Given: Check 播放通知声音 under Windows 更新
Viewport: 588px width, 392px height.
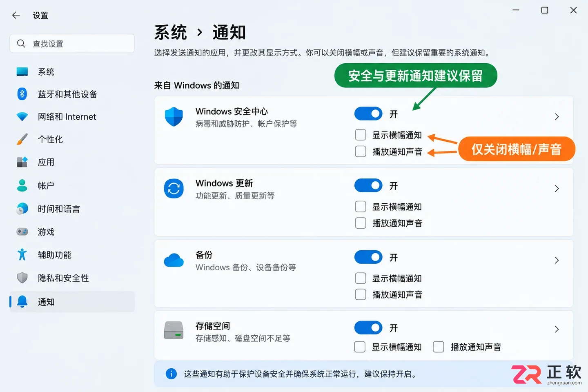Looking at the screenshot, I should tap(361, 223).
